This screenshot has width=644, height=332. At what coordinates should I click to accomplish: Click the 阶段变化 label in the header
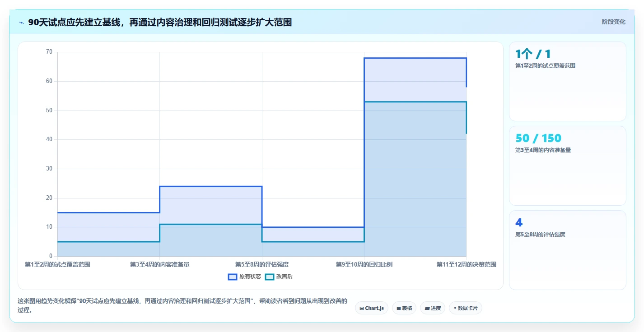[614, 22]
